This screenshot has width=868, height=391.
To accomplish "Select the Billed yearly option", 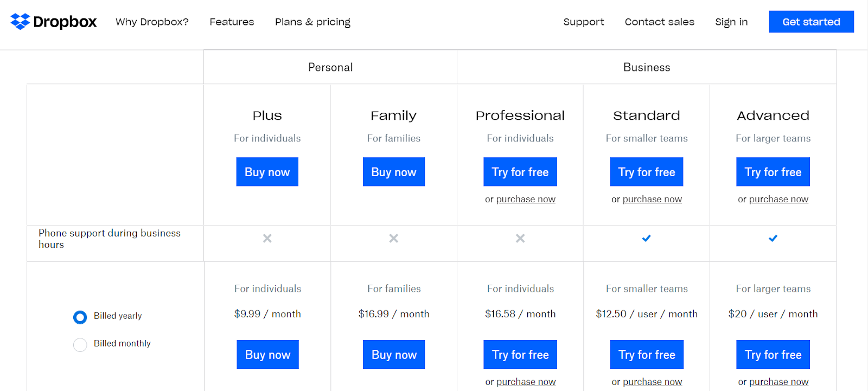I will pos(80,317).
